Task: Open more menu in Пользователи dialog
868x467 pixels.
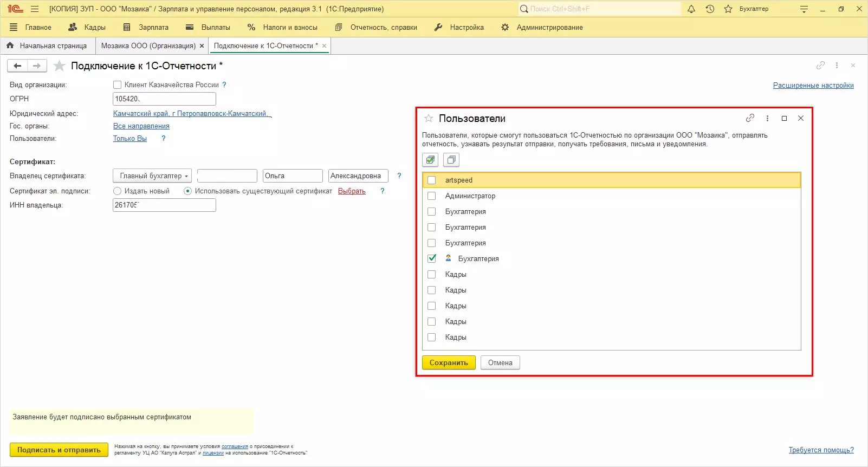Action: coord(767,118)
